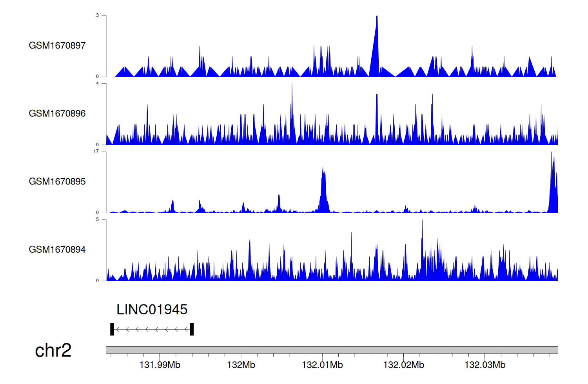Click the LINC01945 intron arrow line
The image size is (588, 384).
152,330
